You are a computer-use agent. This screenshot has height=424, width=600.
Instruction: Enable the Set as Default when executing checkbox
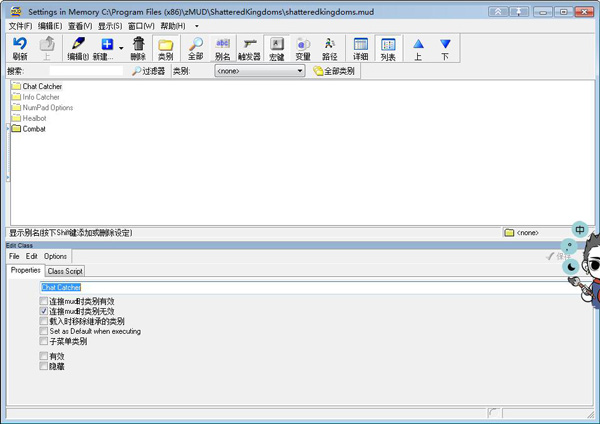(44, 331)
